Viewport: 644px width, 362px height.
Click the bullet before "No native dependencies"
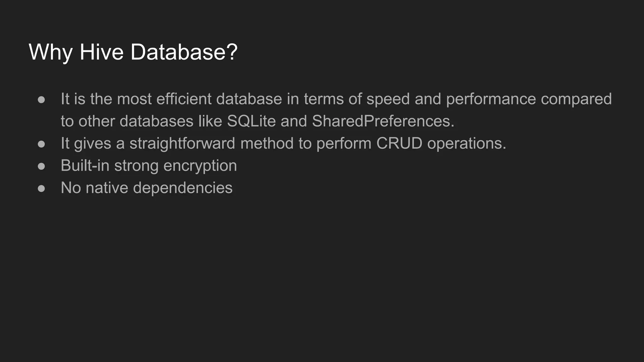point(41,189)
